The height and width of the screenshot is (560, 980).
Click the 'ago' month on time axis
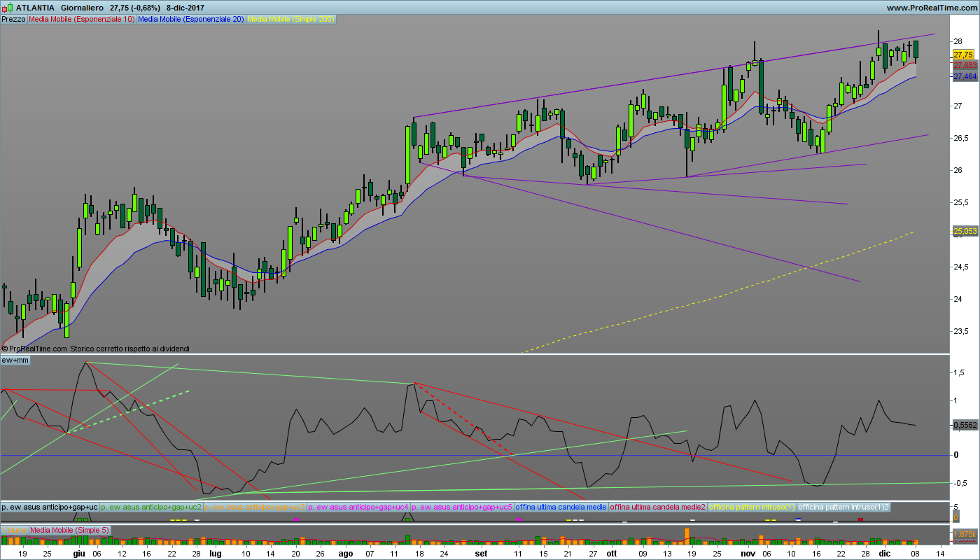pos(346,553)
